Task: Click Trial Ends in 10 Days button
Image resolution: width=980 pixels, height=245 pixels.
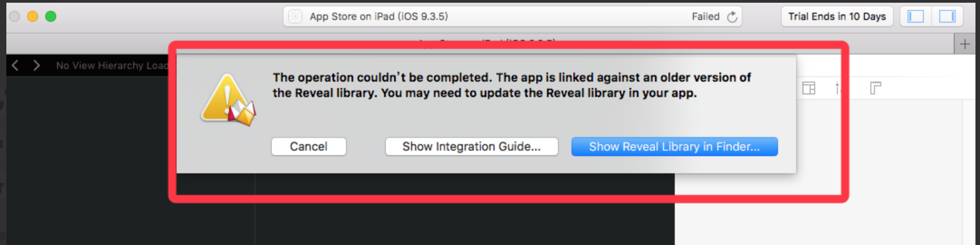Action: click(x=837, y=17)
